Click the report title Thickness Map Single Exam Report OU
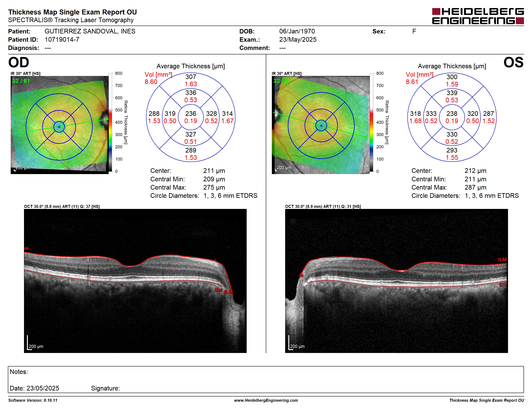The height and width of the screenshot is (411, 532). pos(73,12)
